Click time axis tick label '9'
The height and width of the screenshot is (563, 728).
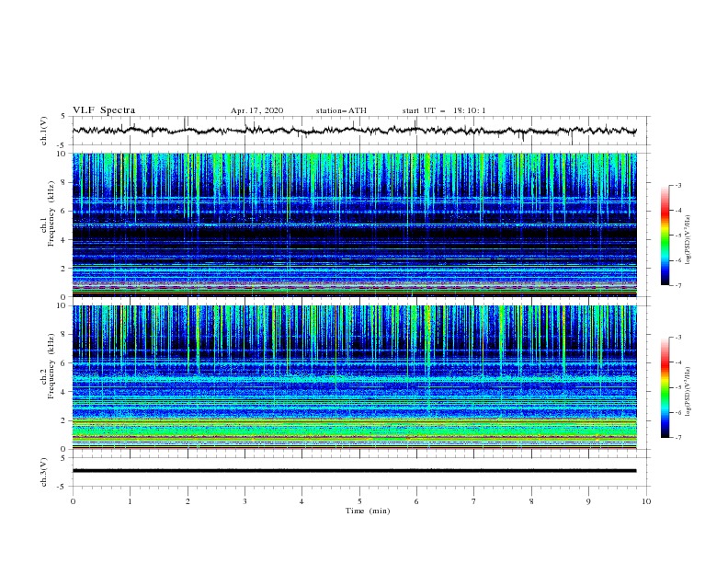(x=589, y=501)
